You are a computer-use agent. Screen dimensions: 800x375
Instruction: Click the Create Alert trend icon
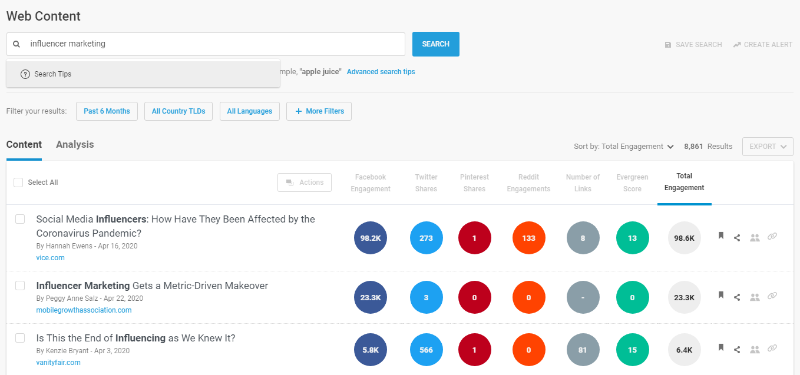[x=737, y=45]
